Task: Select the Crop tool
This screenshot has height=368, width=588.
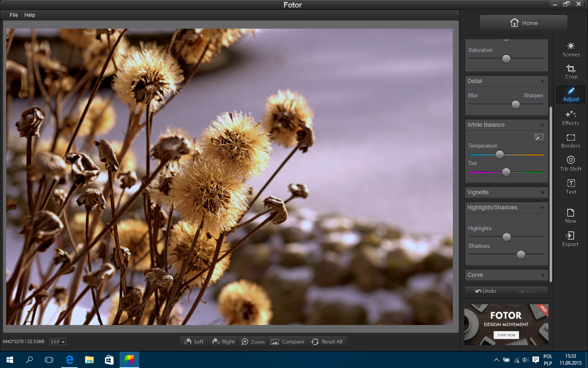Action: point(571,72)
